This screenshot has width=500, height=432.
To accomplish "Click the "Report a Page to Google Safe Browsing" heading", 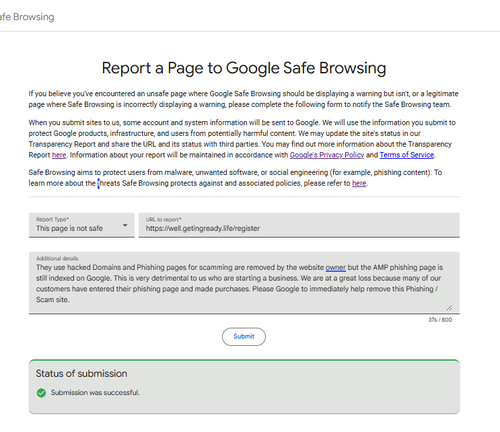I will click(244, 68).
